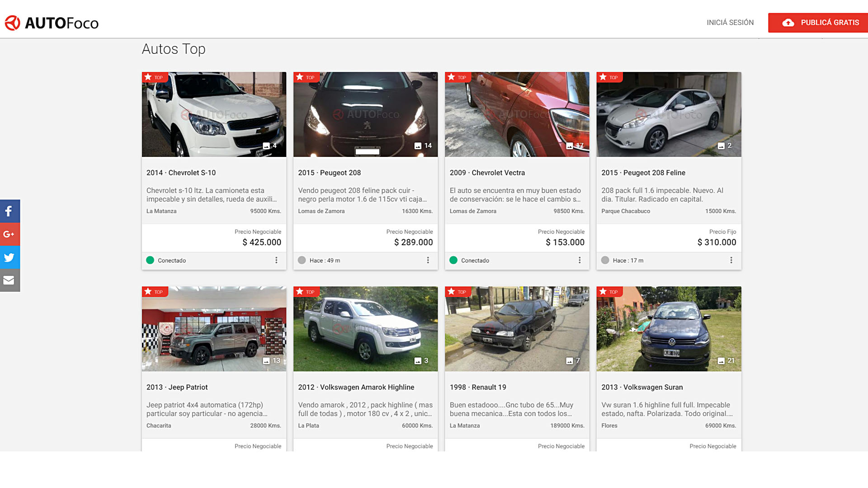
Task: Click the TOP star badge on Renault 19
Action: [x=458, y=292]
